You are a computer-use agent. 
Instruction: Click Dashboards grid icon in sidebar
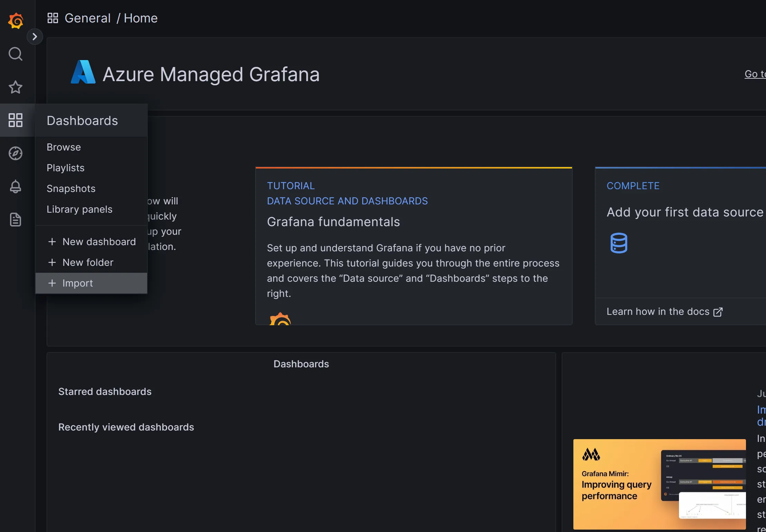coord(16,120)
